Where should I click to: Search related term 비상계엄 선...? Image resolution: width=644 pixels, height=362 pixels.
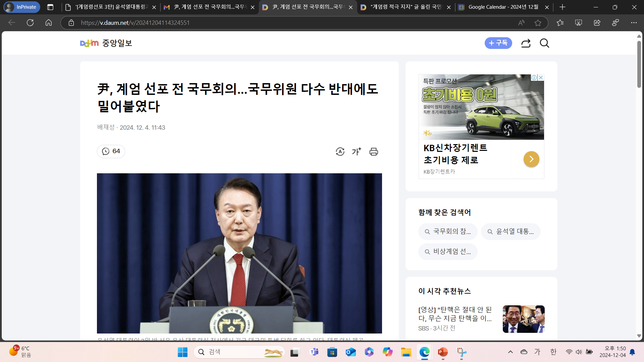pyautogui.click(x=448, y=252)
